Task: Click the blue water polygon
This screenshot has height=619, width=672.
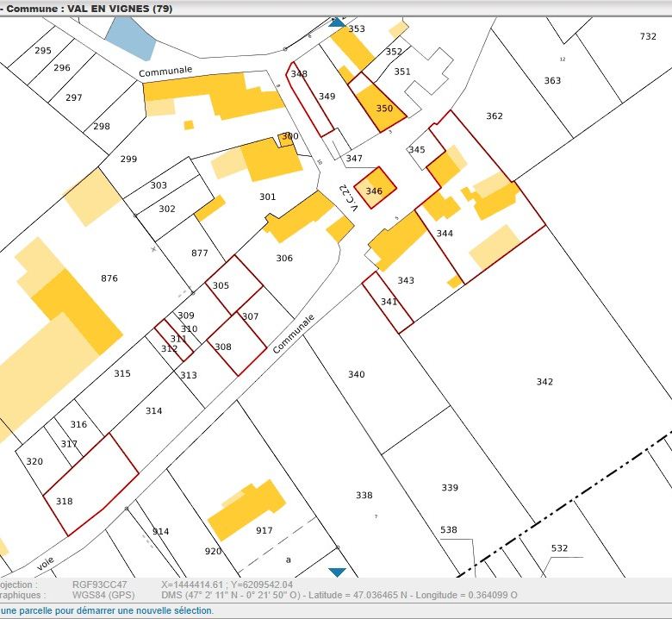Action: [x=130, y=39]
